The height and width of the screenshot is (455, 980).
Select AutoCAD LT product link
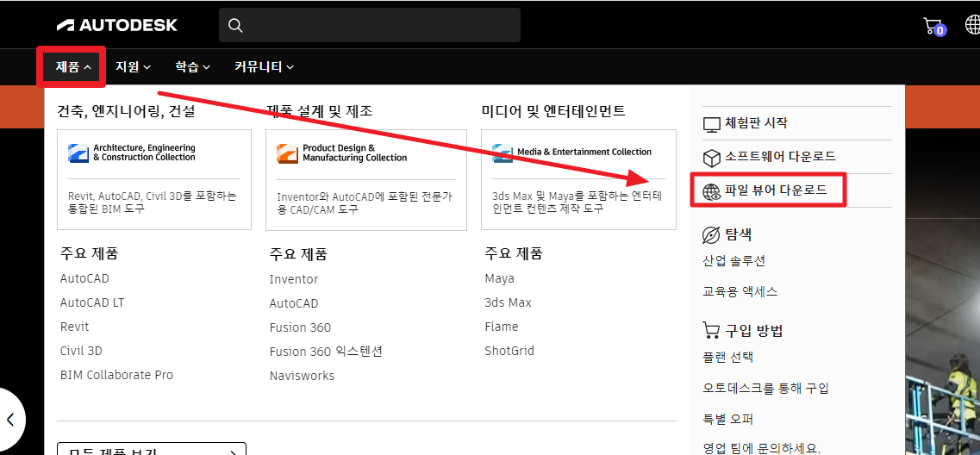click(92, 302)
